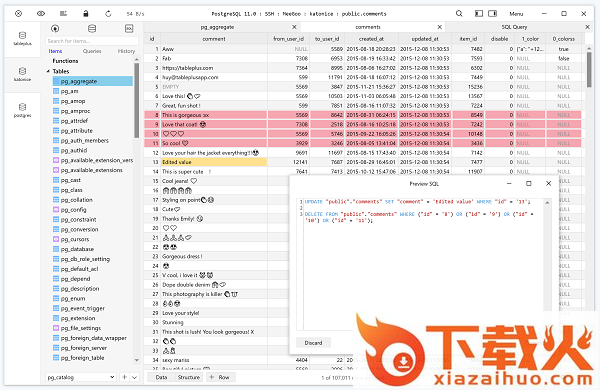Select the Functions tree heading
This screenshot has width=600, height=390.
point(65,61)
